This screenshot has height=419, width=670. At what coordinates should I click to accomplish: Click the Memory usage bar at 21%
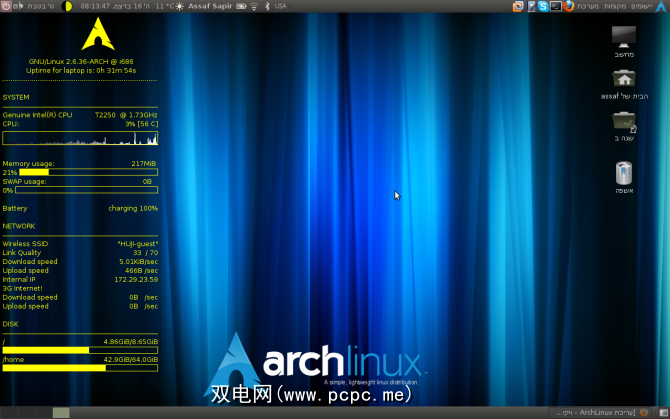point(88,172)
